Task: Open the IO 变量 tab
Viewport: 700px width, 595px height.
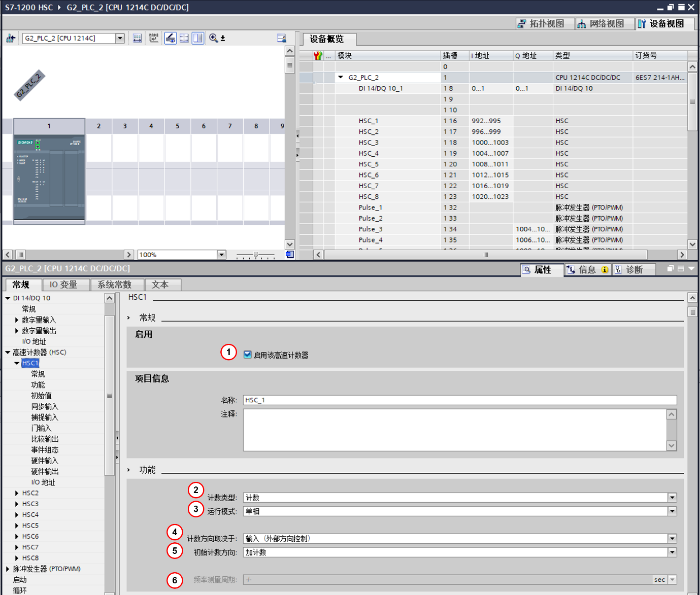Action: coord(63,285)
